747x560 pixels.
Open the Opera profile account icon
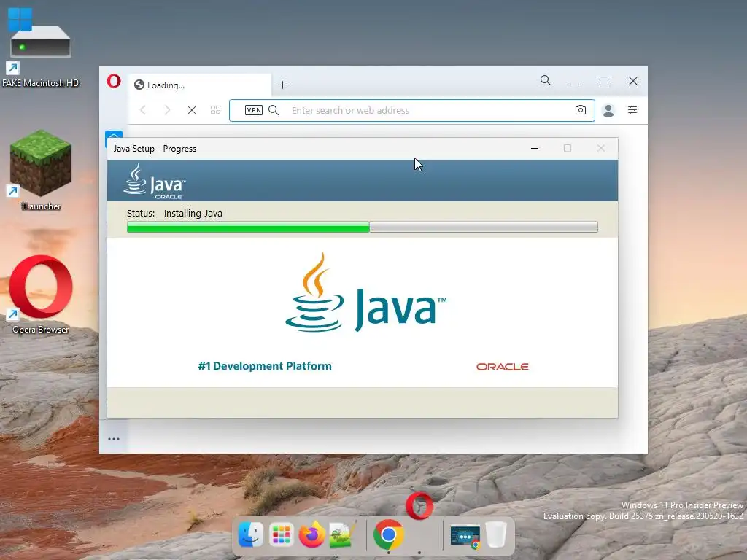tap(608, 110)
